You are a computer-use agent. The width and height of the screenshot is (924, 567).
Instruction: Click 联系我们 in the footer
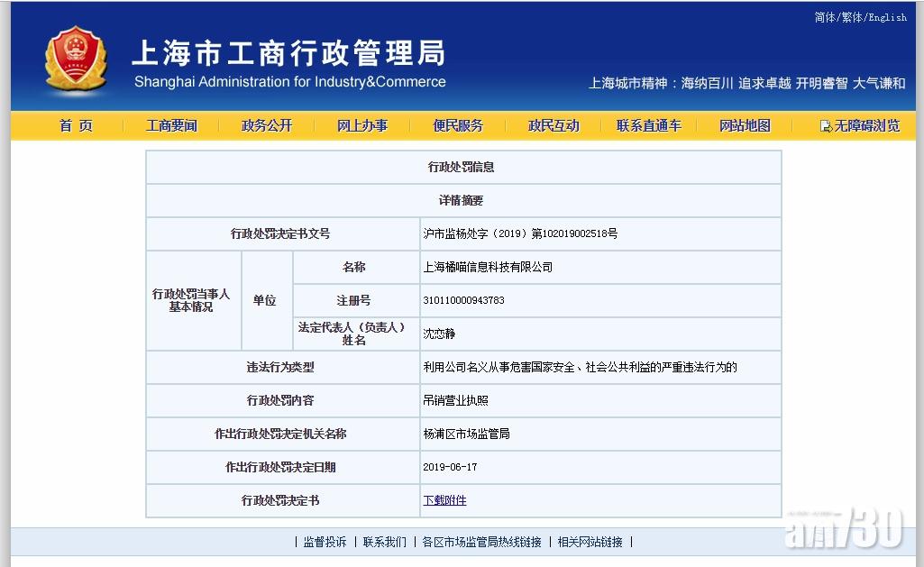click(385, 542)
